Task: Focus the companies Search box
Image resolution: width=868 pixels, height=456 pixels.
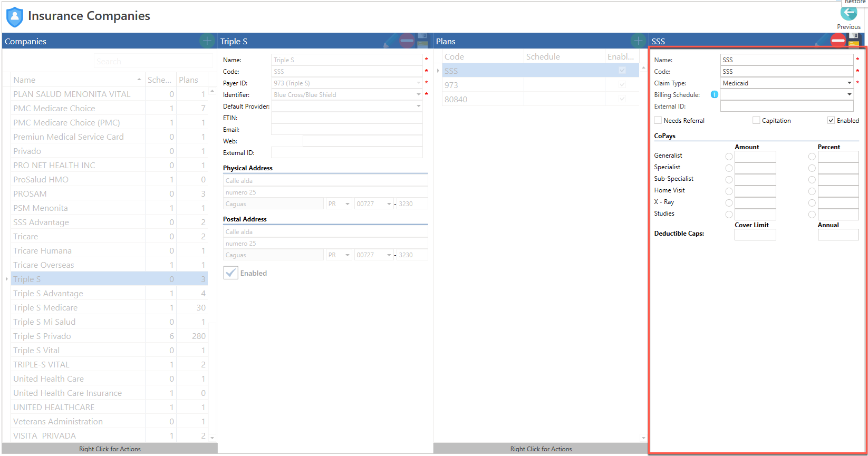Action: 153,61
